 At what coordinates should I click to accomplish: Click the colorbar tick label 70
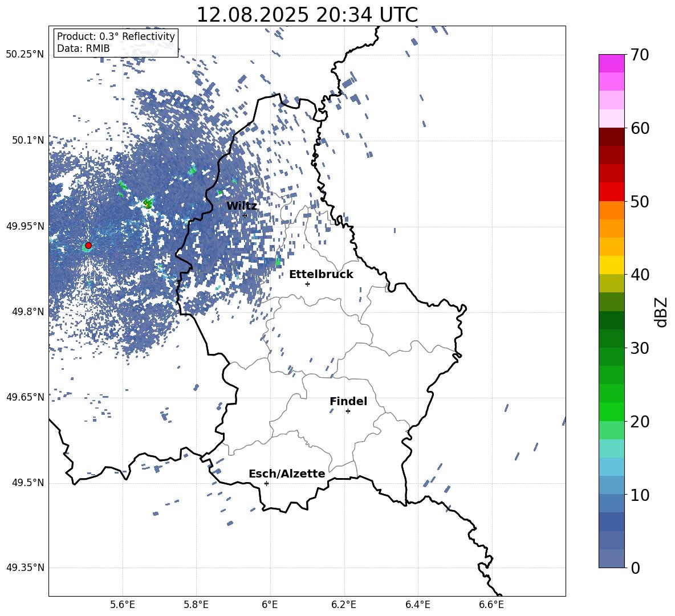[640, 55]
